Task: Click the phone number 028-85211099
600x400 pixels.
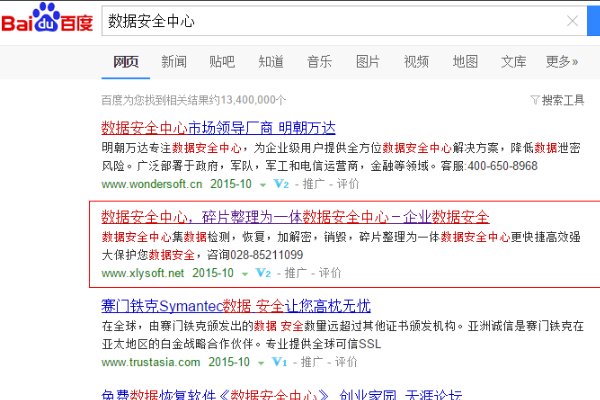Action: (267, 255)
